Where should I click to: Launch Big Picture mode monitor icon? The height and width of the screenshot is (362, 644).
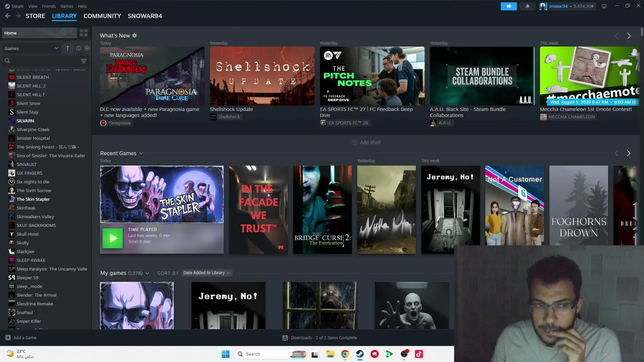point(604,6)
